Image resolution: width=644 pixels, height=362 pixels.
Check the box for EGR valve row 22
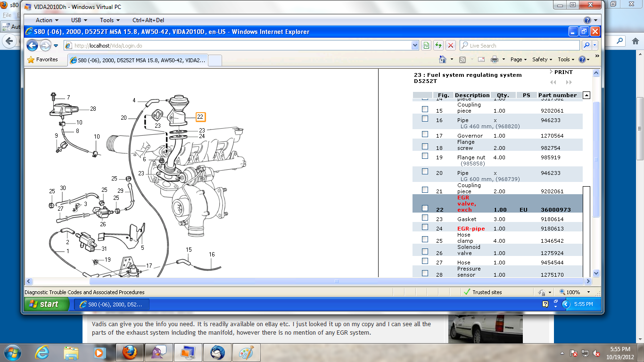425,208
